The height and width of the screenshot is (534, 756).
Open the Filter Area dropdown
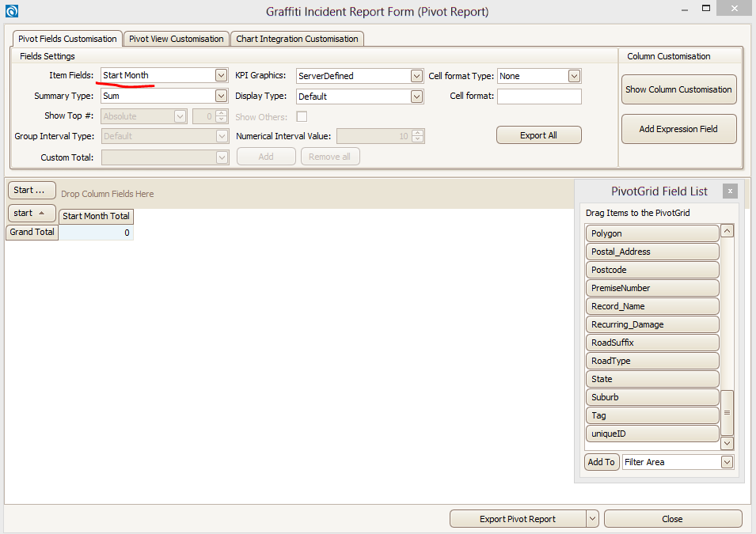pos(727,462)
